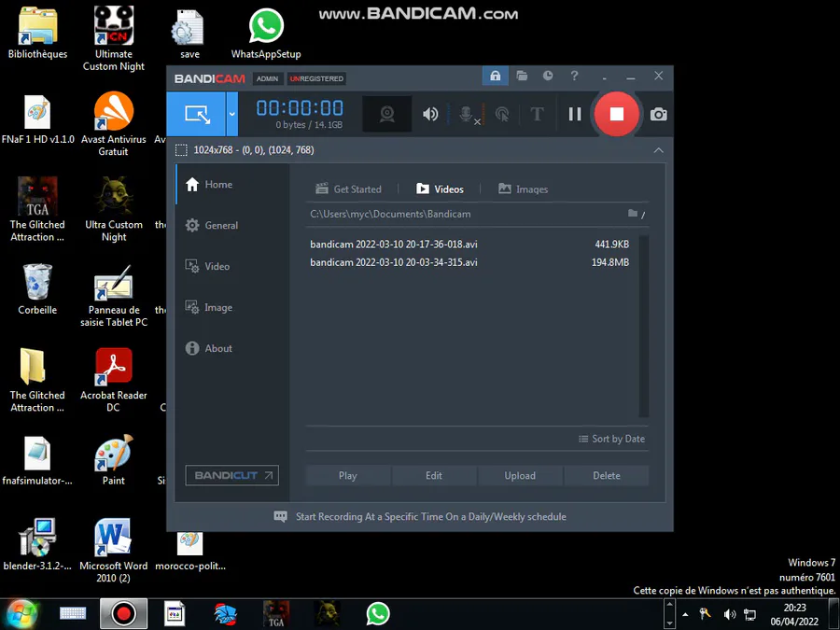Click the Upload button

tap(520, 476)
